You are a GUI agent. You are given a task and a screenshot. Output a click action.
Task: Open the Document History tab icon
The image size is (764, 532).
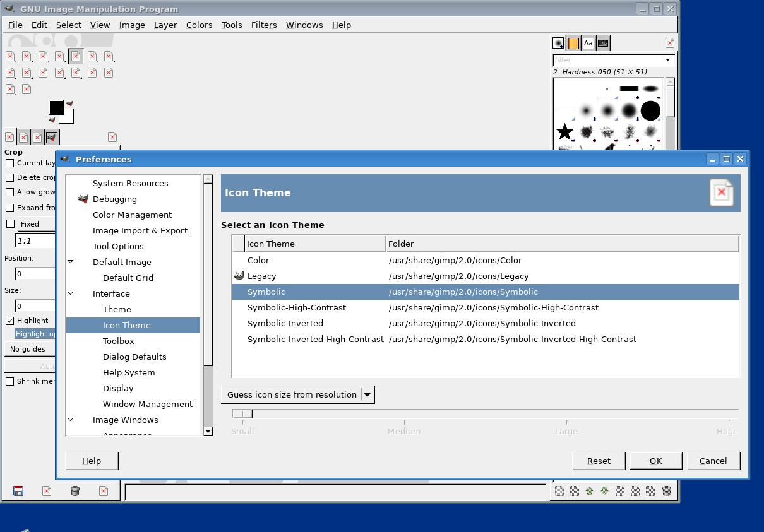click(x=603, y=43)
